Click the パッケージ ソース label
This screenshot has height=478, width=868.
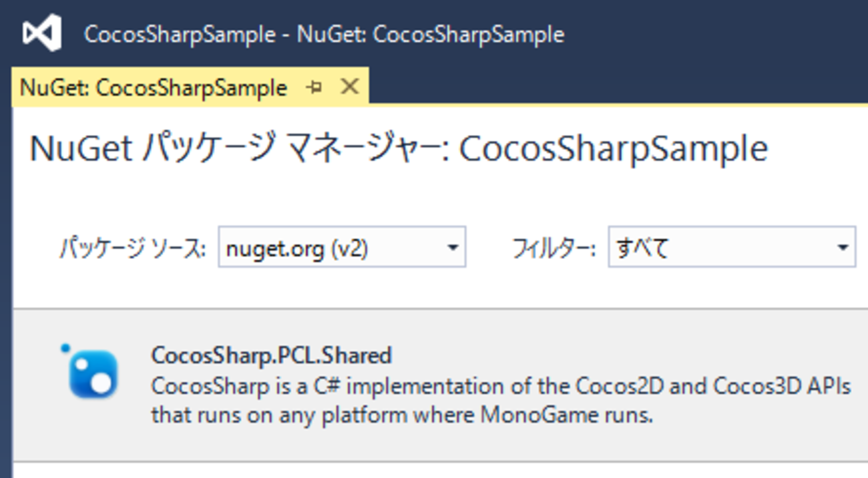click(132, 249)
